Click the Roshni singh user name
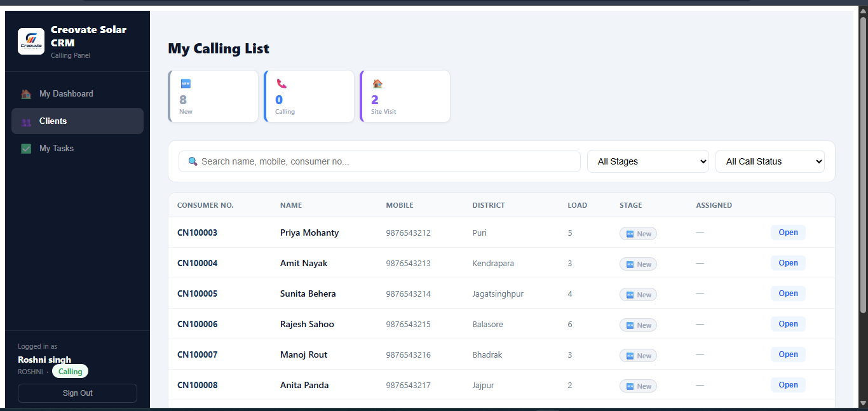Screen dimensions: 868x411 tap(44, 360)
